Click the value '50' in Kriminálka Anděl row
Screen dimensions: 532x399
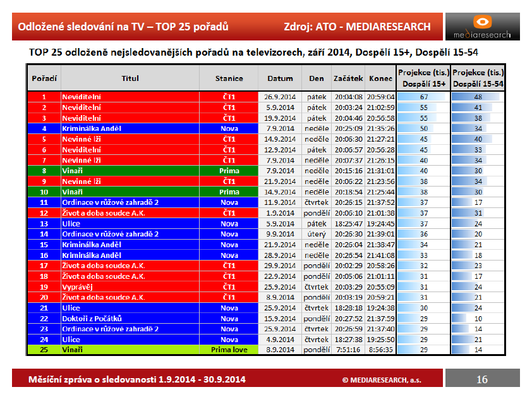click(424, 128)
